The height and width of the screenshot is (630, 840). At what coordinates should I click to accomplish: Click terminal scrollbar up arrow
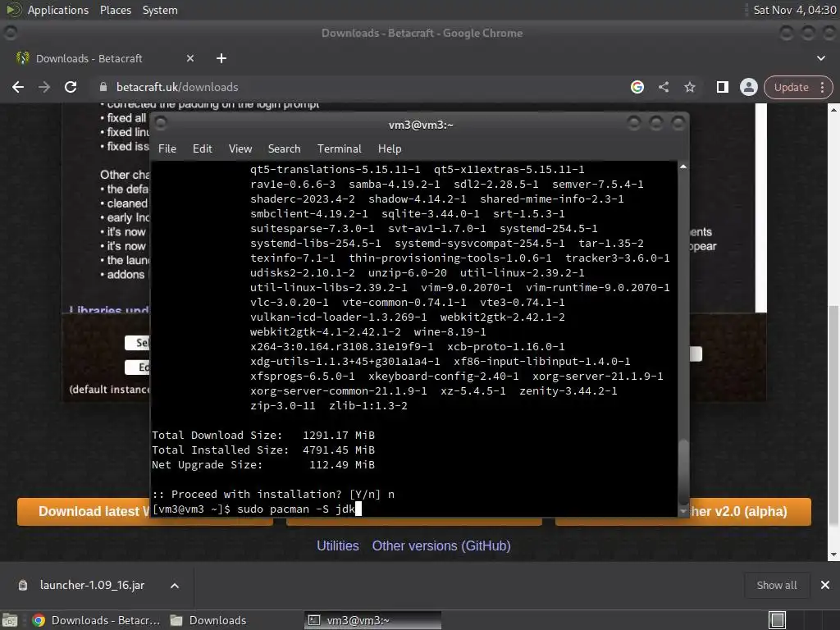tap(683, 167)
